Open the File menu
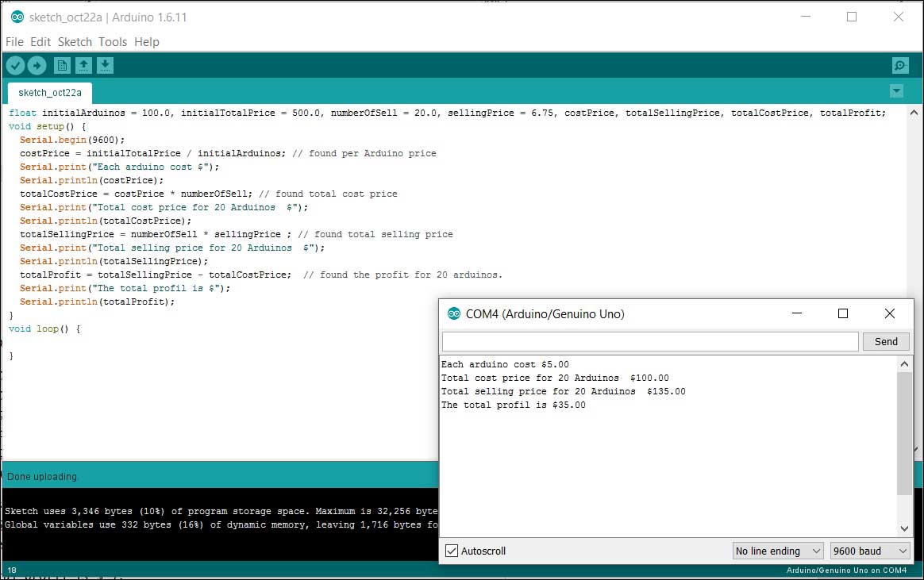924x580 pixels. [14, 42]
